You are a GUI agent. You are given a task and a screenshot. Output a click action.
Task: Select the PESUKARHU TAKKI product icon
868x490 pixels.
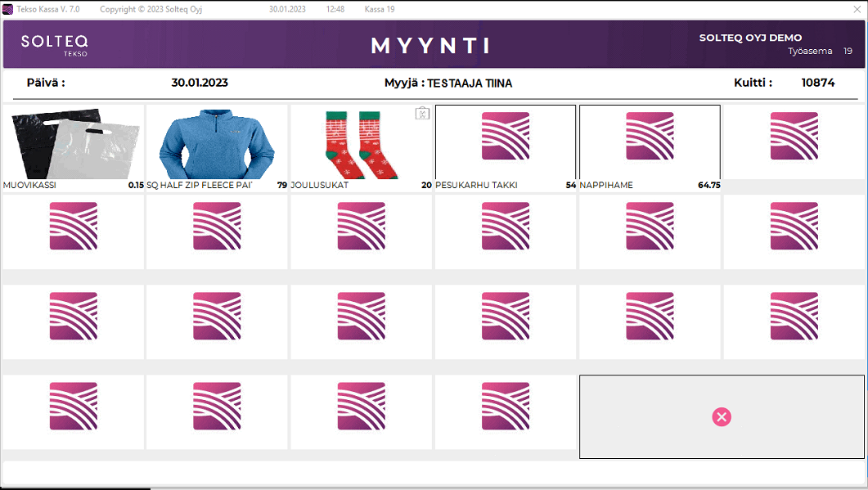tap(506, 136)
